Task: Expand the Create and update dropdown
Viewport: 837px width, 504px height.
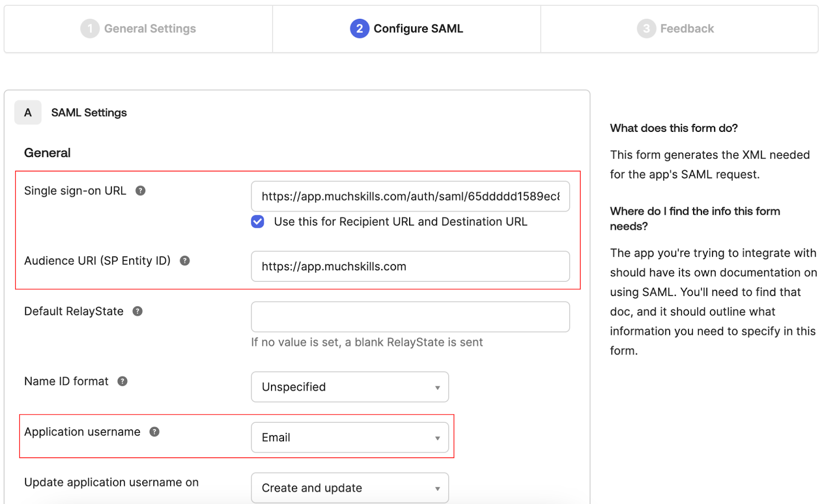Action: tap(350, 488)
